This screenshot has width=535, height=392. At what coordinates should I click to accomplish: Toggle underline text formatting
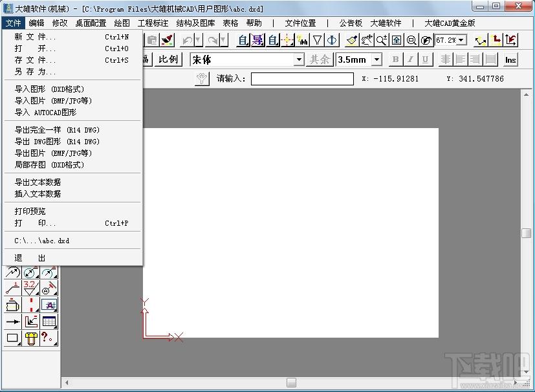[x=425, y=60]
